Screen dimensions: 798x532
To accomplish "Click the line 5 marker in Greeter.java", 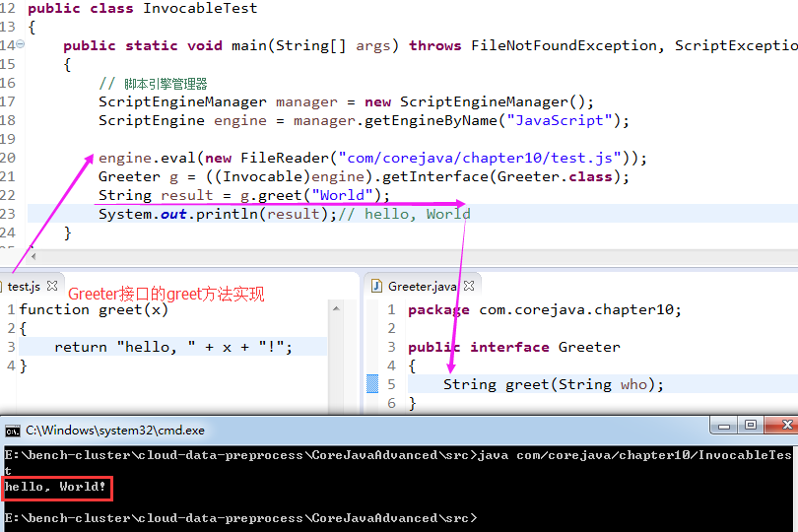I will (x=372, y=384).
